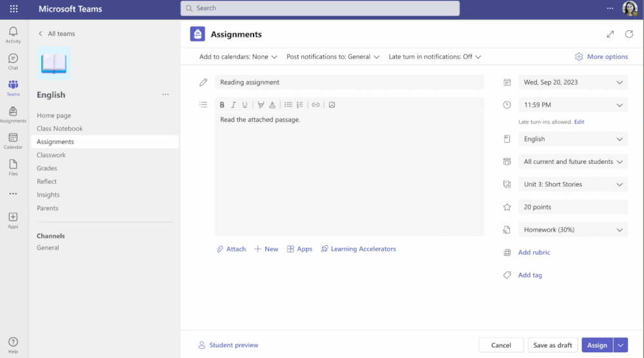Viewport: 644px width, 358px height.
Task: Toggle italic formatting
Action: [234, 104]
